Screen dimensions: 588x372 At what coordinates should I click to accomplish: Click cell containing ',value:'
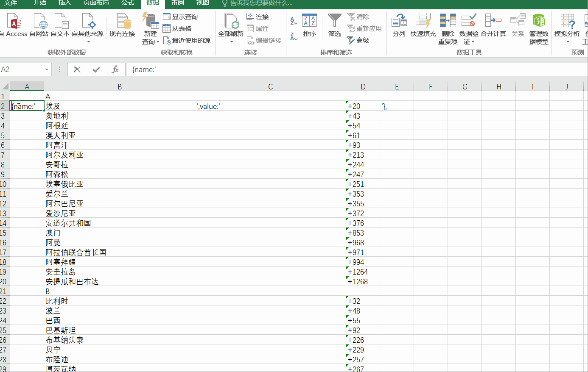coord(271,106)
